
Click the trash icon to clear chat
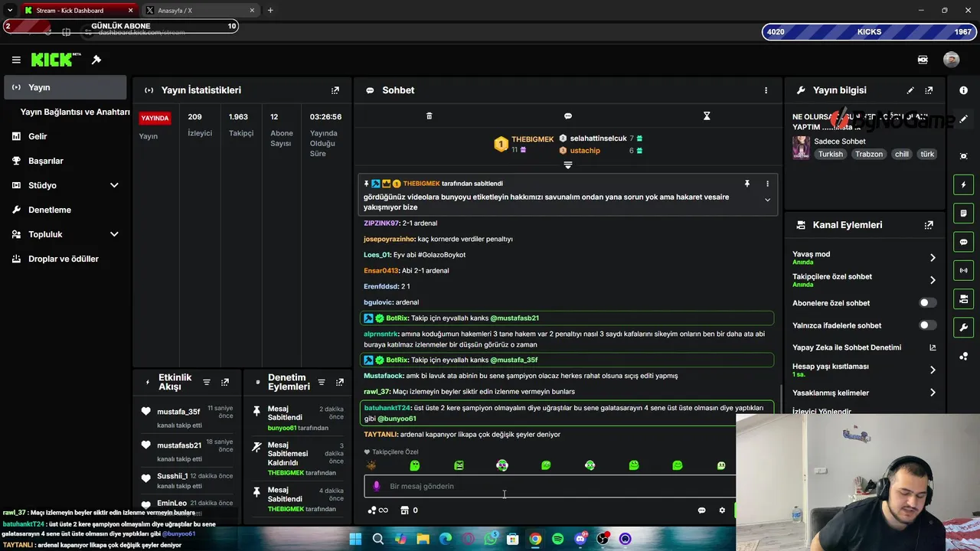(429, 116)
